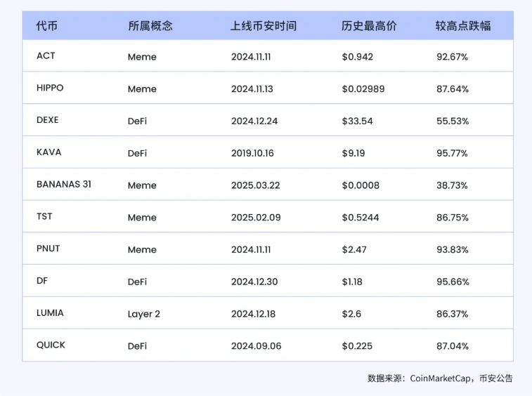Image resolution: width=532 pixels, height=396 pixels.
Task: Click the $33.54 all-time high price
Action: [357, 121]
